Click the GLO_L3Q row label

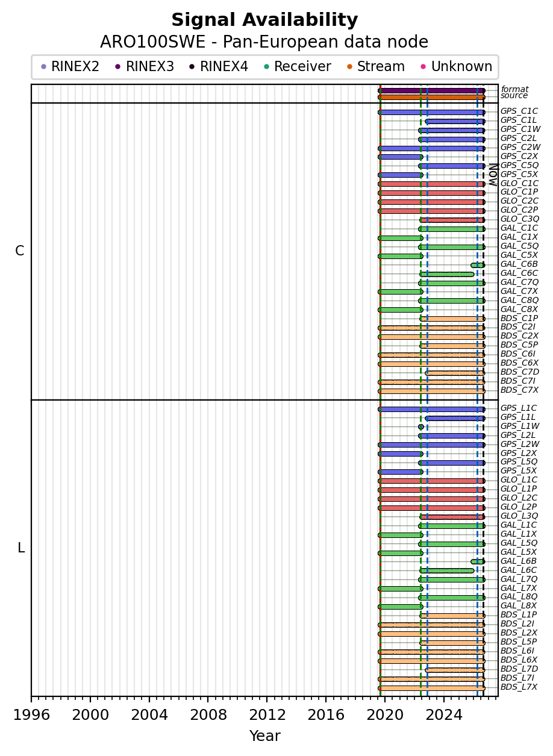tap(519, 516)
